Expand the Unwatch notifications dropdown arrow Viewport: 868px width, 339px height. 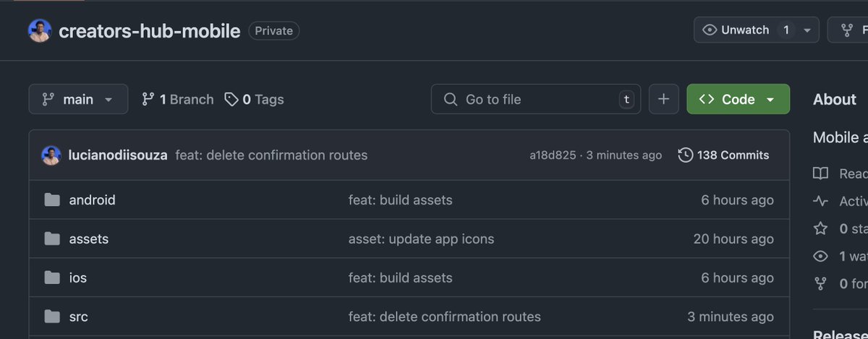[807, 30]
